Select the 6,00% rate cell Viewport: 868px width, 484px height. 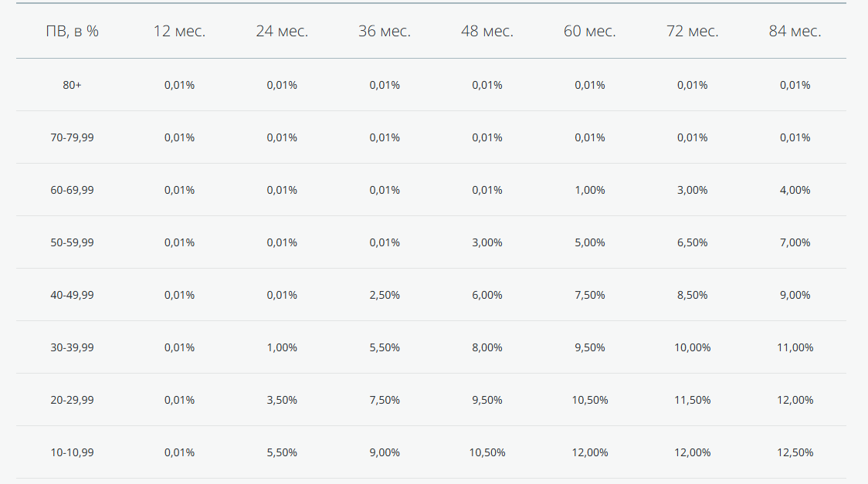click(487, 295)
